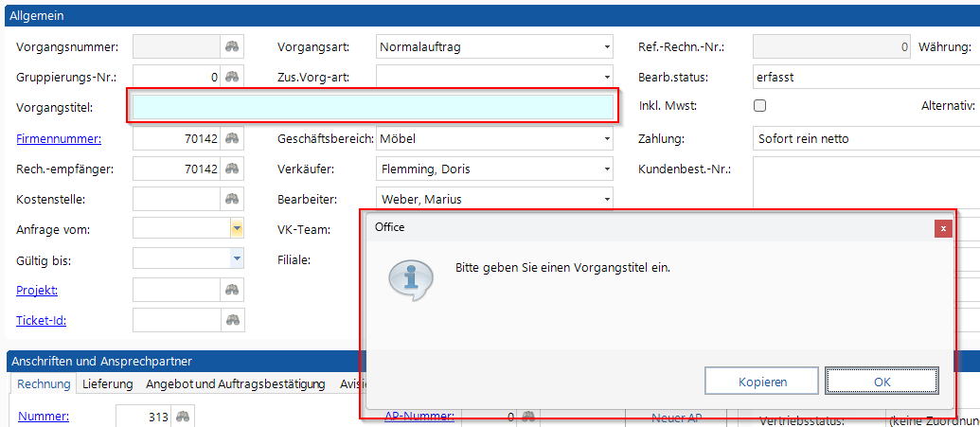980x427 pixels.
Task: Click binoculars lookup beside Firmennummer
Action: point(232,139)
